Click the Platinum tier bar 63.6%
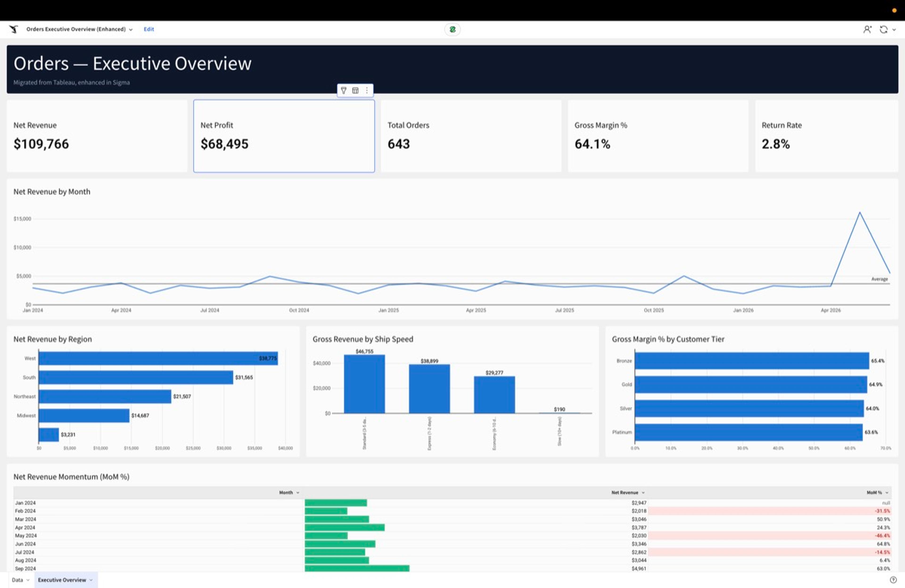This screenshot has height=588, width=905. click(748, 433)
